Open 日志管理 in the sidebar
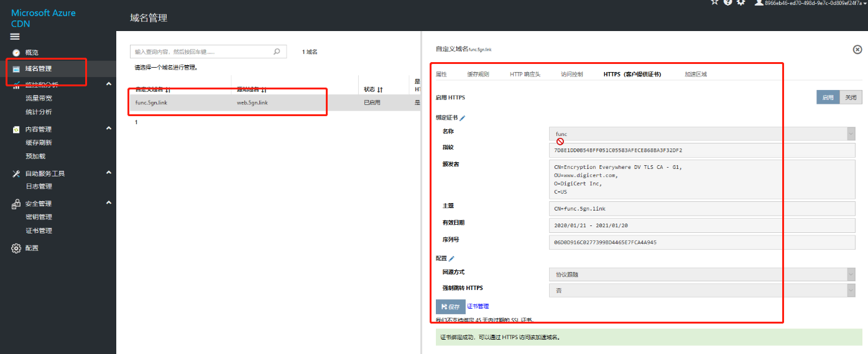 pos(39,186)
